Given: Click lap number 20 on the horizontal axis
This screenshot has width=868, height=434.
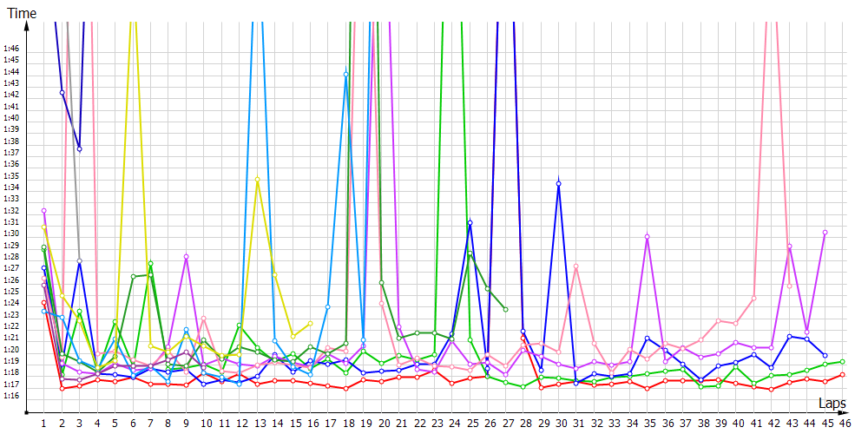Looking at the screenshot, I should (382, 423).
